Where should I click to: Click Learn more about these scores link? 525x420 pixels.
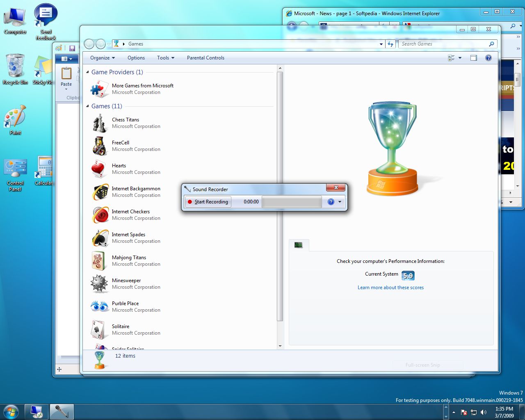(x=390, y=288)
